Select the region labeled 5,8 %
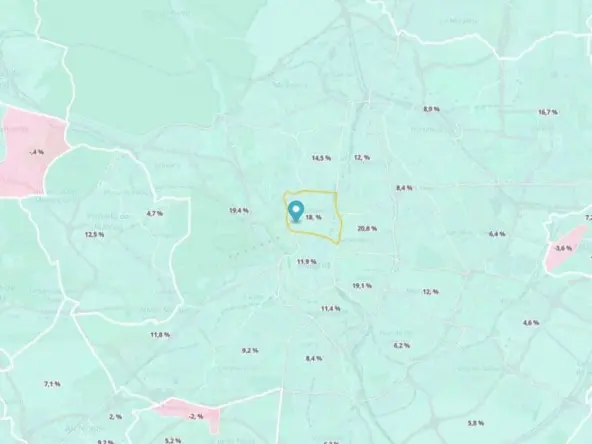 [x=476, y=423]
